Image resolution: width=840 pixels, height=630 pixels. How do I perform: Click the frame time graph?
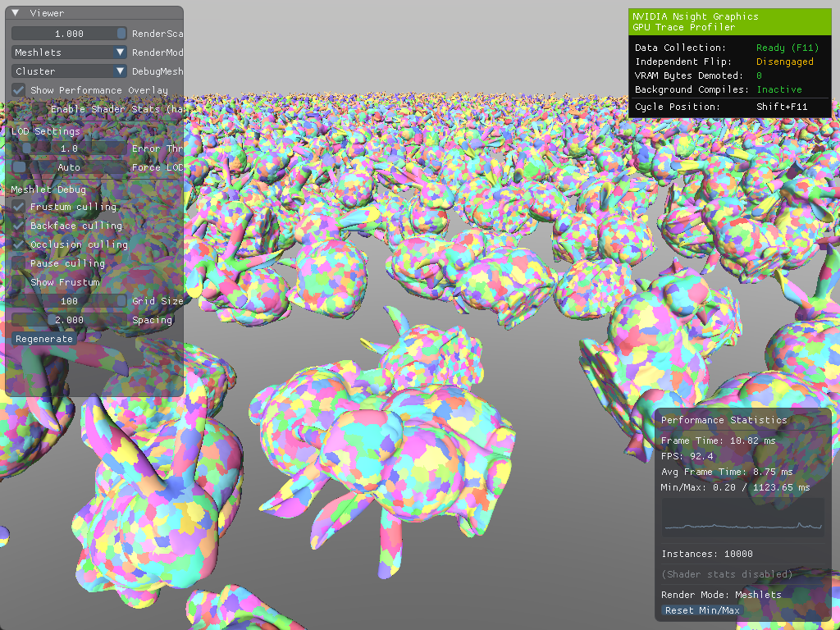[x=742, y=517]
